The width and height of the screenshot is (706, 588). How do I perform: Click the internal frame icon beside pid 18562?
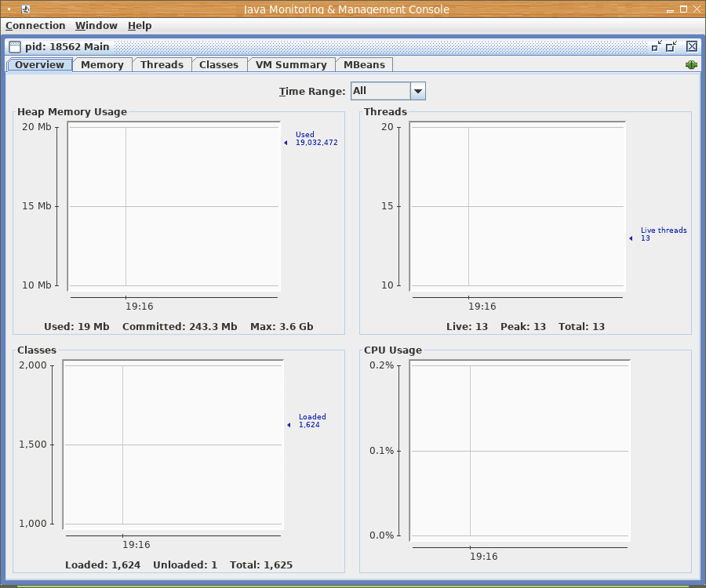point(15,47)
